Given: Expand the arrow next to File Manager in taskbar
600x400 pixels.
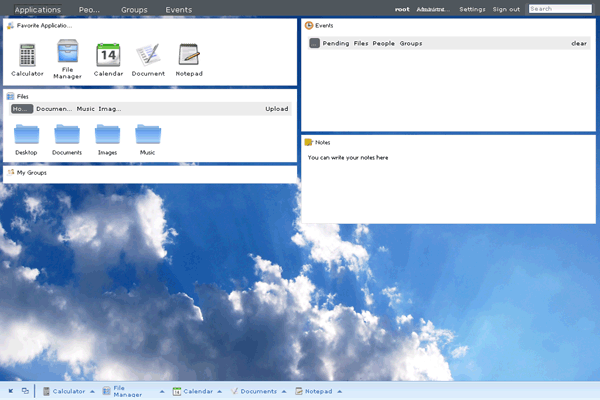Looking at the screenshot, I should (x=162, y=391).
